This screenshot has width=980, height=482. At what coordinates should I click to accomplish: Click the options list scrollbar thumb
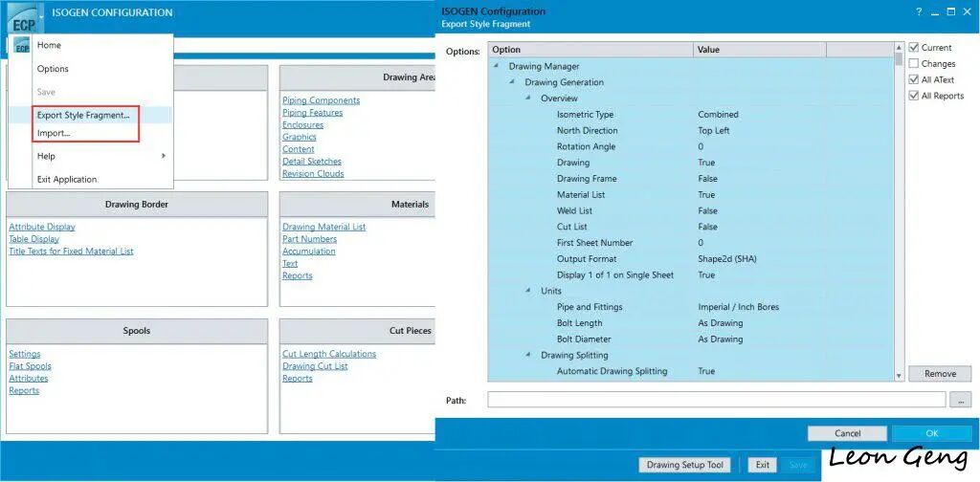click(900, 59)
